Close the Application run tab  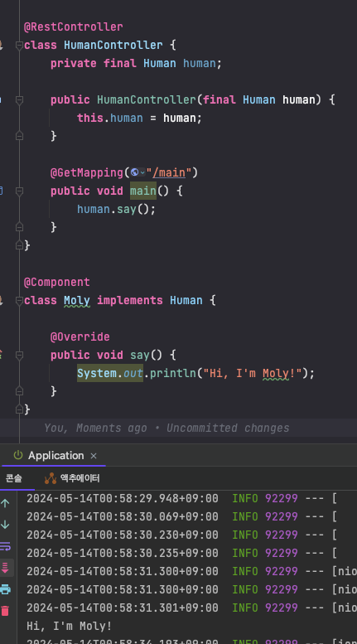tap(94, 456)
